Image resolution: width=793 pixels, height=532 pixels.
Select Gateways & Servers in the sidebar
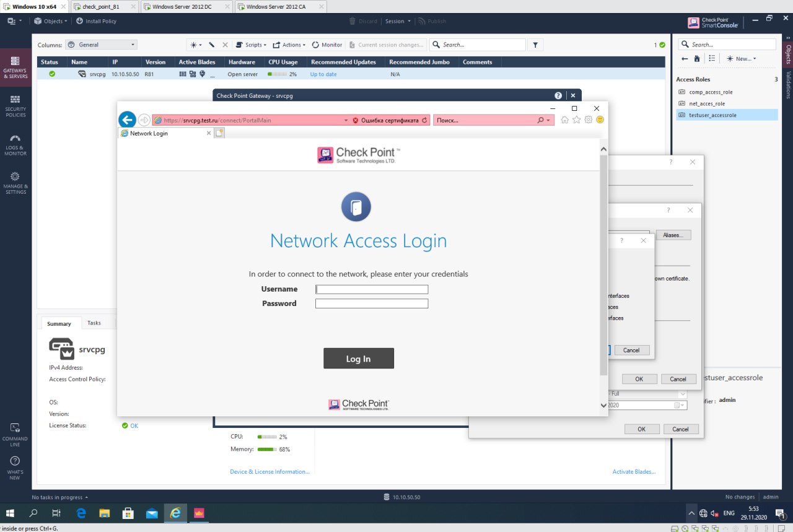click(15, 67)
